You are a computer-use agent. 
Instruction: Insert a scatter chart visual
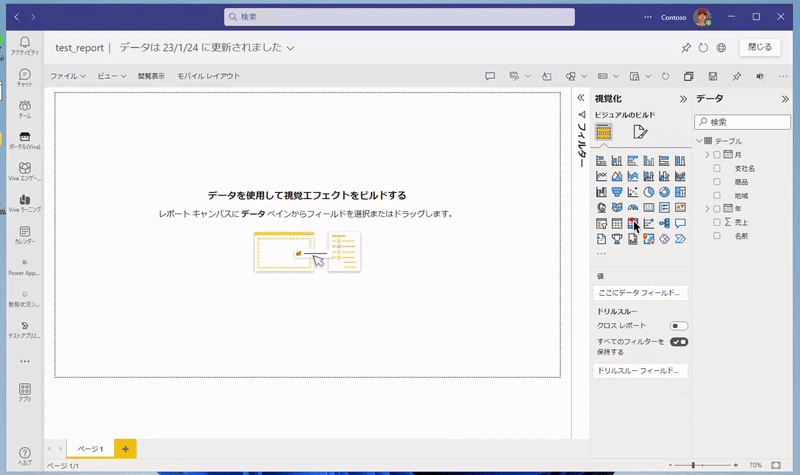click(633, 192)
